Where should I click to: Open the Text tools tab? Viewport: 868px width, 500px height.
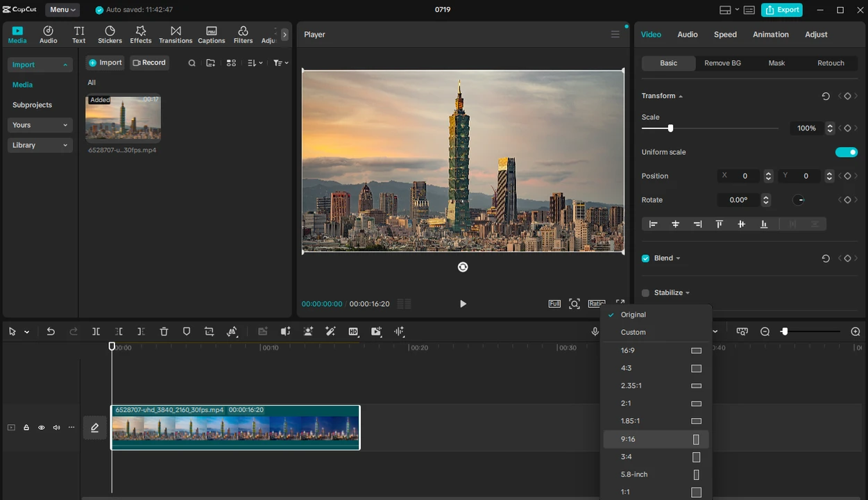click(x=79, y=35)
